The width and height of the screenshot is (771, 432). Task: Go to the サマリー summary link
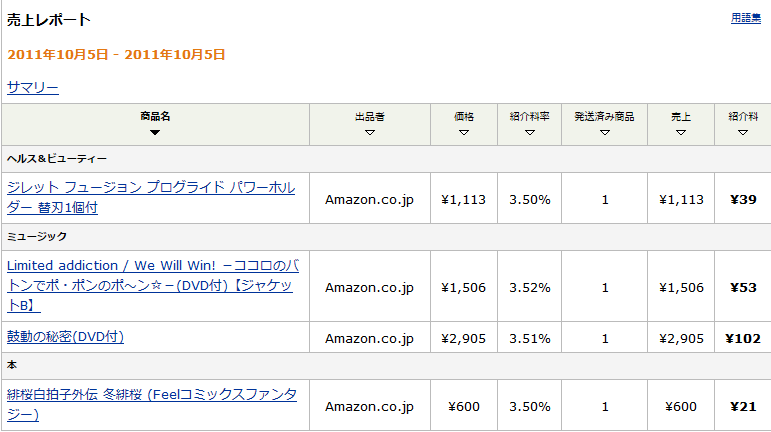33,87
